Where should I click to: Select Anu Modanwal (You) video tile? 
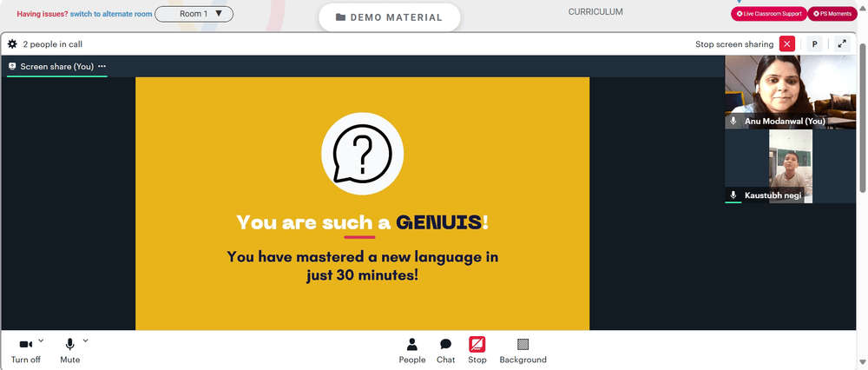[x=790, y=92]
